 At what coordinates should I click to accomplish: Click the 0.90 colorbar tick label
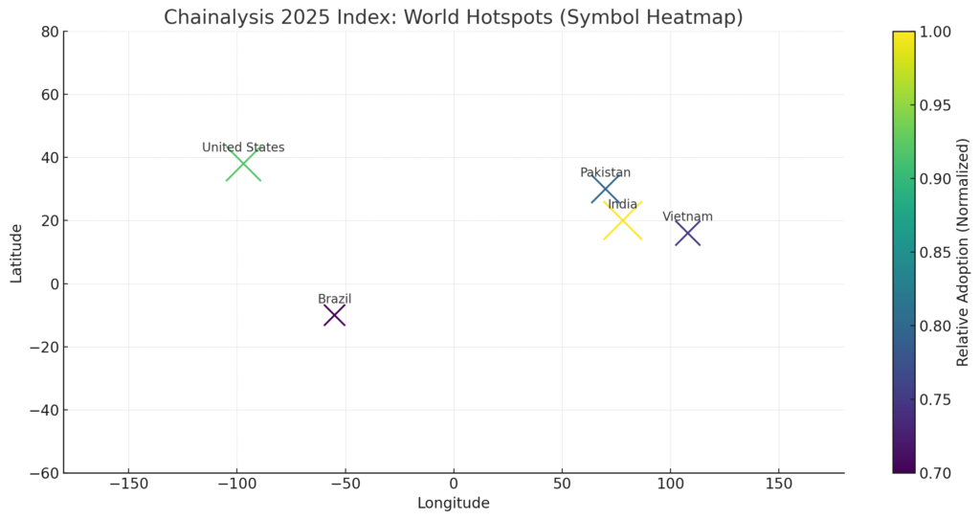click(x=935, y=179)
